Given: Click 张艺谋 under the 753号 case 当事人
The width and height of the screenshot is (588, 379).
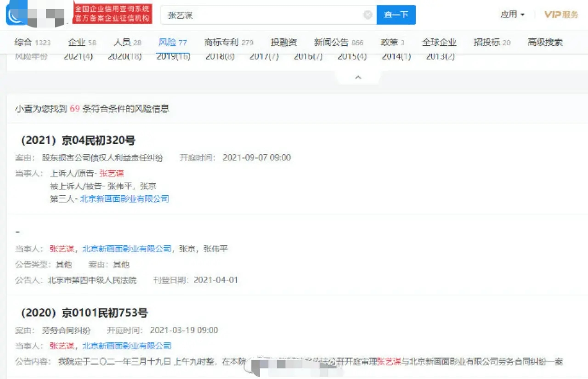Looking at the screenshot, I should point(62,345).
